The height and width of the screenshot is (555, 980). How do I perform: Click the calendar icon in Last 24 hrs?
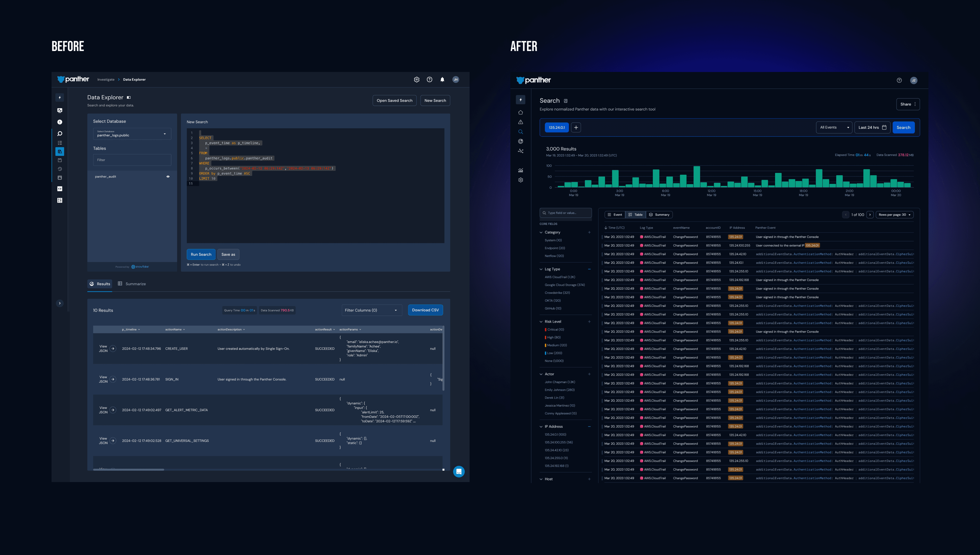pyautogui.click(x=884, y=128)
